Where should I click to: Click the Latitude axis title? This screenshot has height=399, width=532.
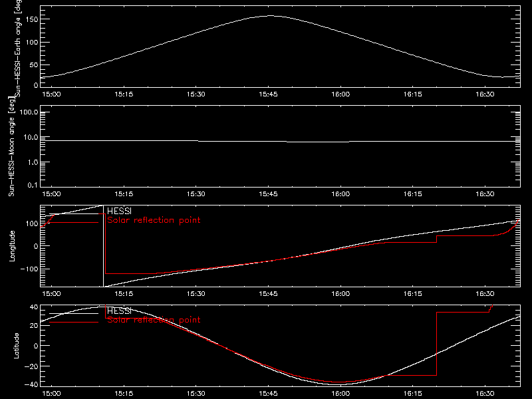(16, 346)
